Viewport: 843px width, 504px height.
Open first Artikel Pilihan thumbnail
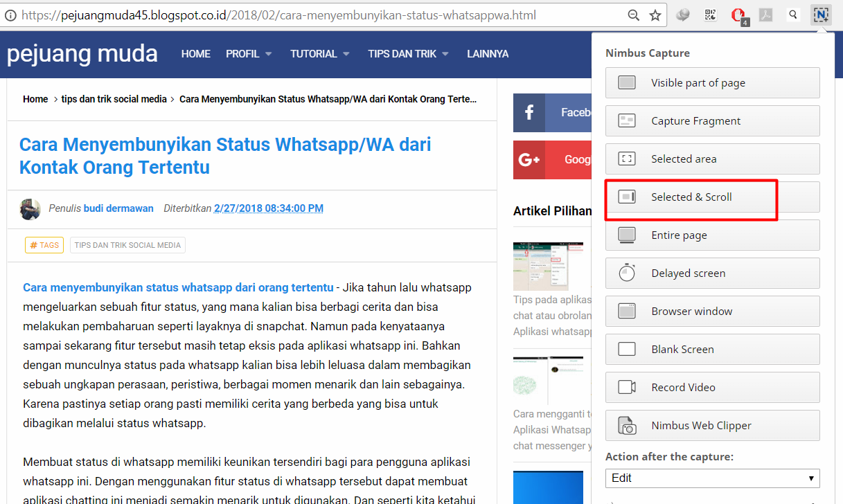[548, 267]
